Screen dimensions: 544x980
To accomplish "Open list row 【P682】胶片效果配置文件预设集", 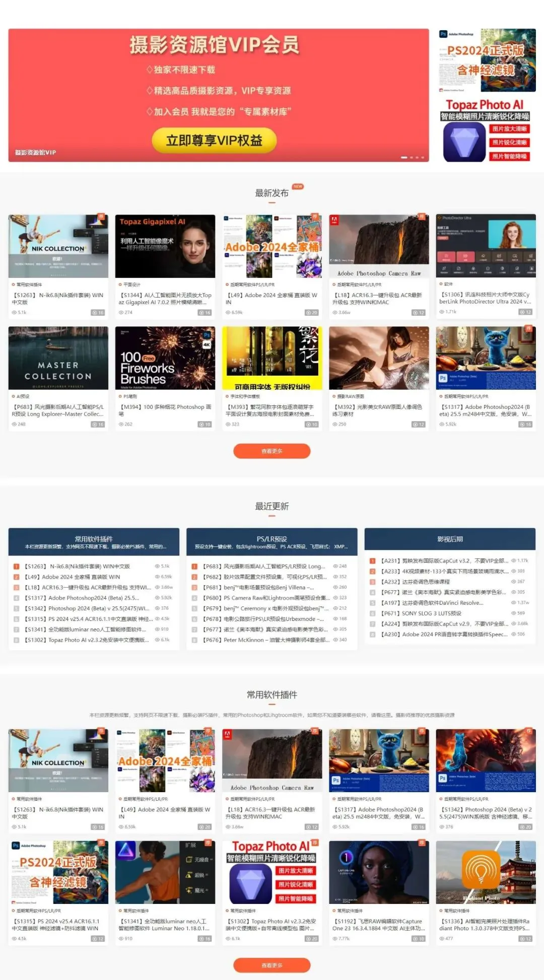I will (x=265, y=577).
